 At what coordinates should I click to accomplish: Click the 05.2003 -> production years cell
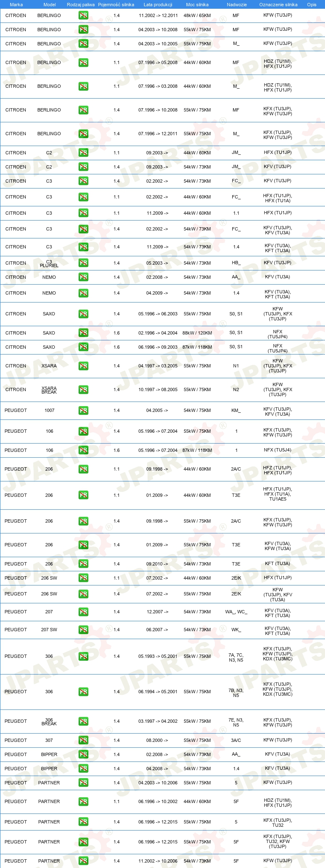tap(157, 263)
